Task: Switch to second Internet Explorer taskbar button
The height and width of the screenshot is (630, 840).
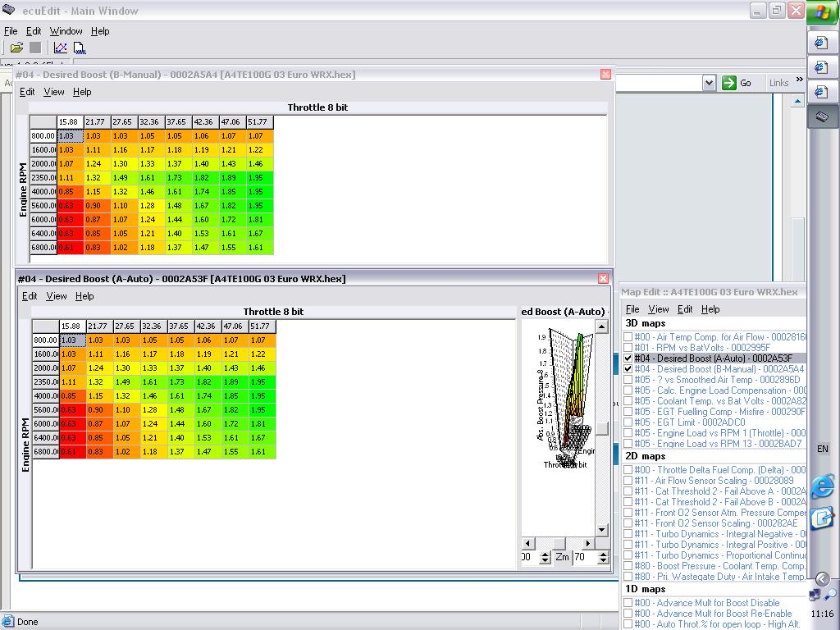Action: pyautogui.click(x=822, y=68)
